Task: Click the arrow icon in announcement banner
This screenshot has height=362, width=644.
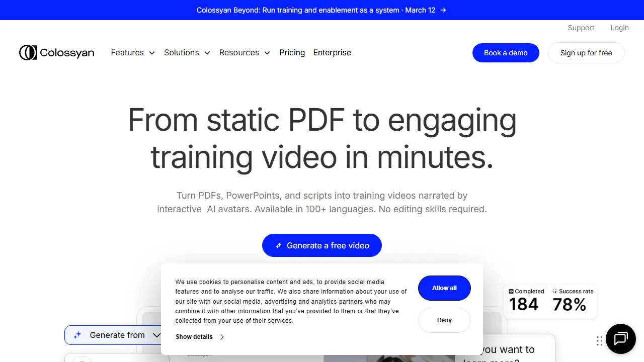Action: coord(443,10)
